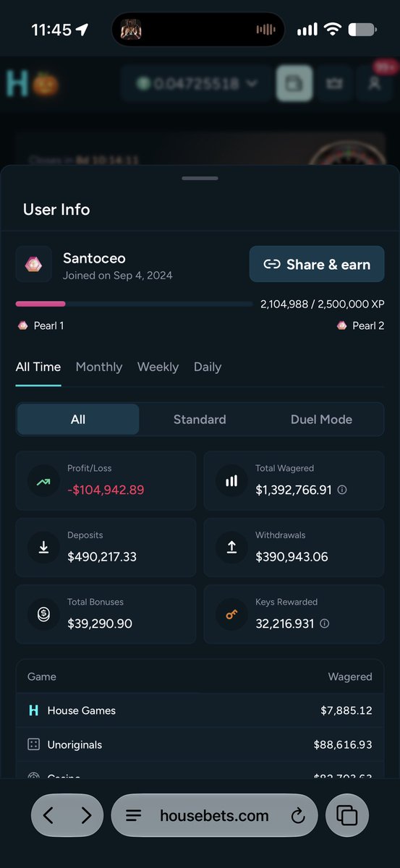The height and width of the screenshot is (868, 400).
Task: Tap the Santoceo user avatar icon
Action: [34, 264]
